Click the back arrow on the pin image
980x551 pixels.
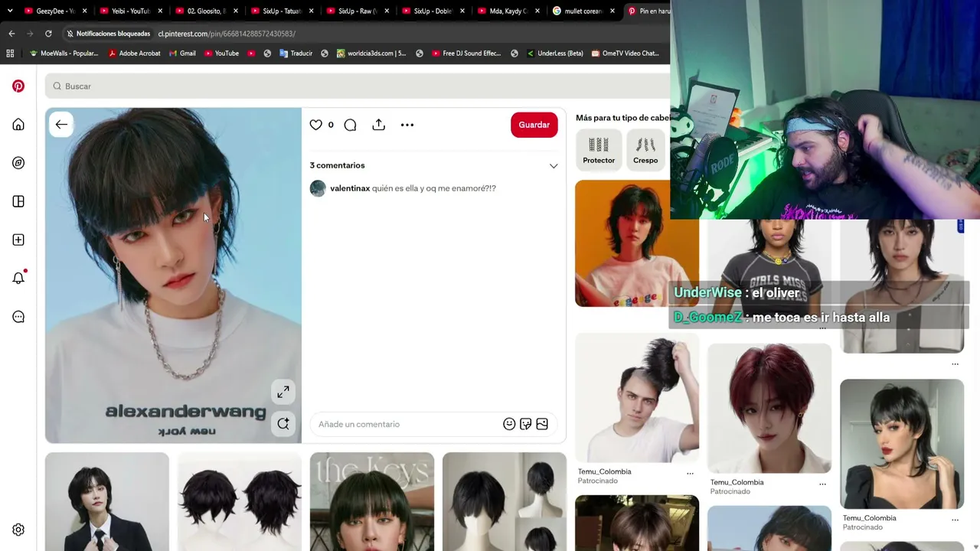pyautogui.click(x=61, y=125)
